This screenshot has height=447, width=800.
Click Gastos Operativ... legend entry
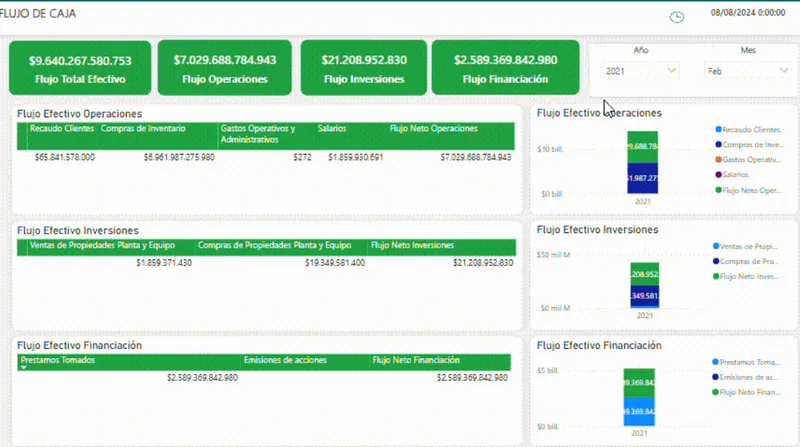(748, 160)
